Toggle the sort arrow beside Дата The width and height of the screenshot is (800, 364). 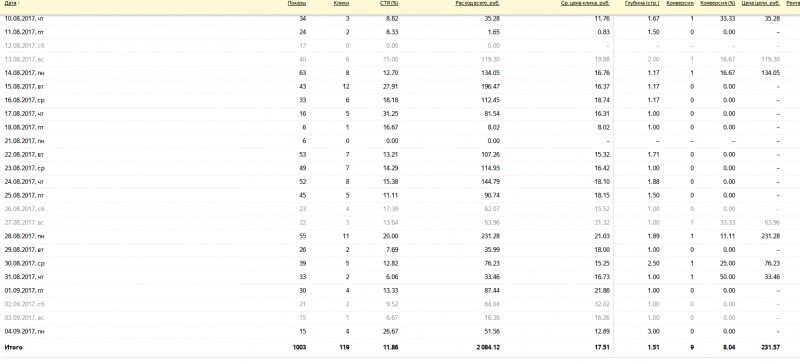coord(19,3)
